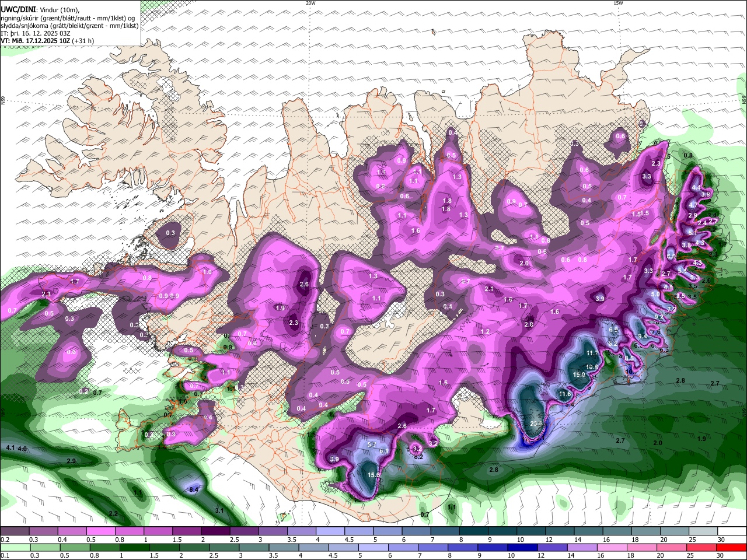747x560 pixels.
Task: Click the '10.8' precipitation value
Action: coord(592,366)
